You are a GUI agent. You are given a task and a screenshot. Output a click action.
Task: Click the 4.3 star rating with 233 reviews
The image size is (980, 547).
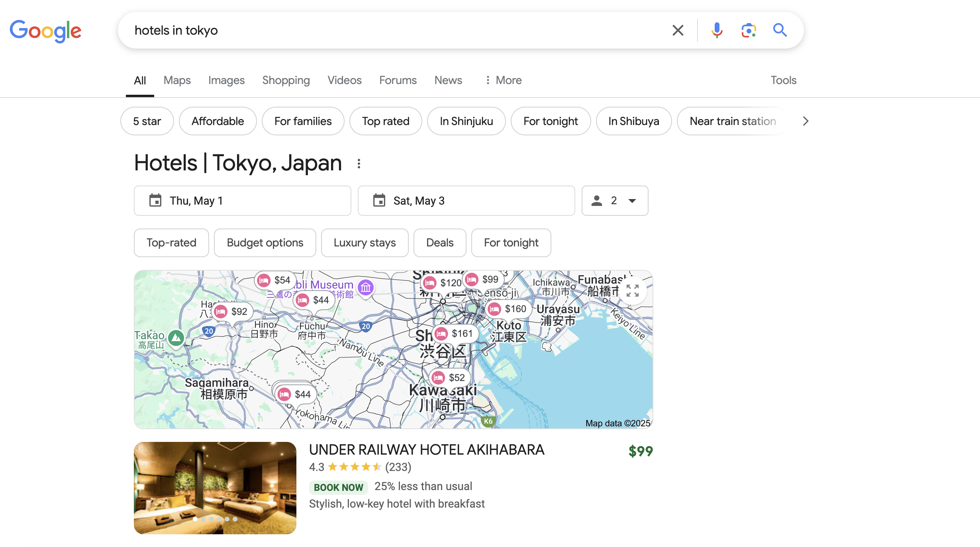[360, 467]
